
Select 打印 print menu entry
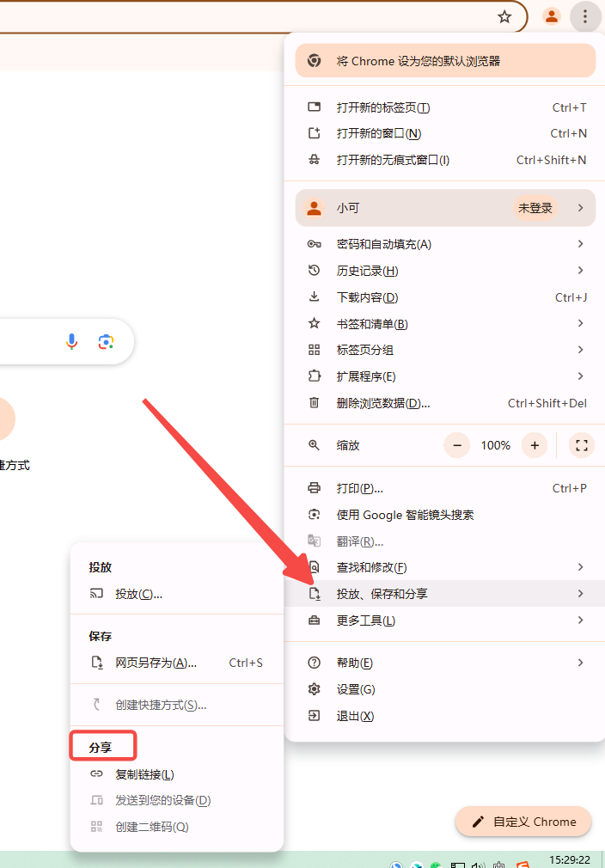(x=445, y=488)
